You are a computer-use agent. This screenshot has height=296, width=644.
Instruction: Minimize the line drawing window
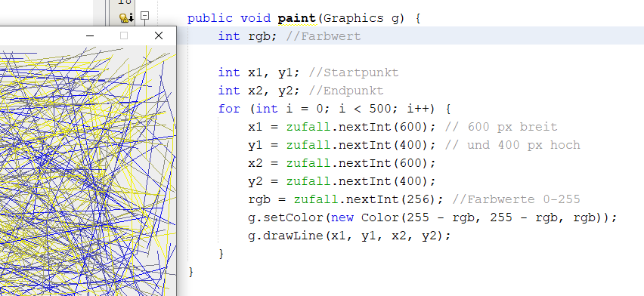coord(90,35)
